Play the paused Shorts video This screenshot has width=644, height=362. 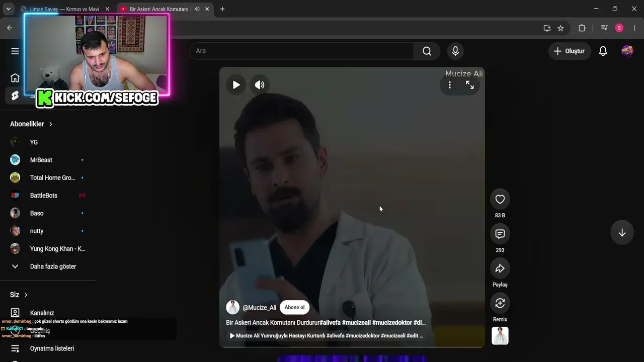pyautogui.click(x=236, y=85)
